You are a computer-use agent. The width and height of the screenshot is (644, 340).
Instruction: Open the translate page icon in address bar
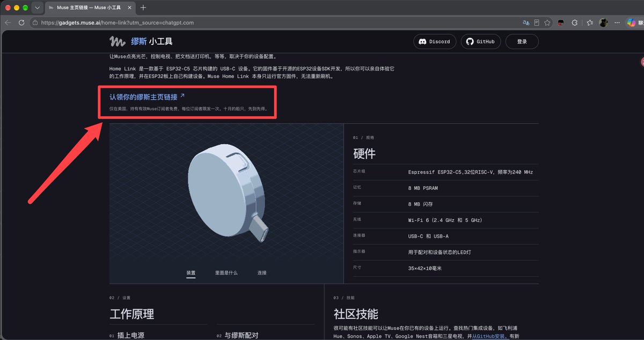526,23
